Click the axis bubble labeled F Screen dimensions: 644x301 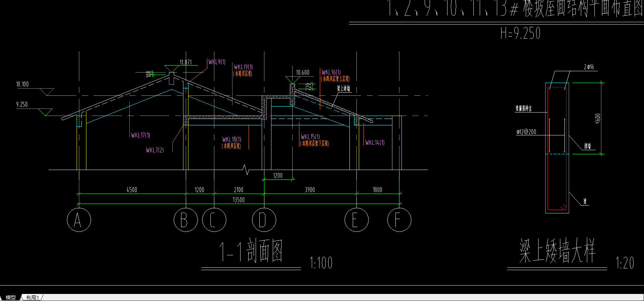[399, 220]
